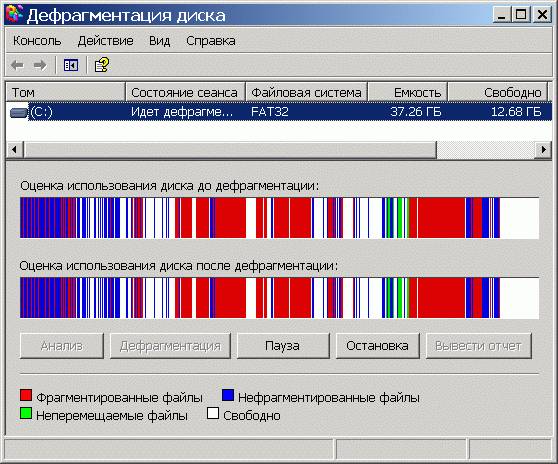
Task: Toggle the console tree pane icon
Action: [71, 65]
